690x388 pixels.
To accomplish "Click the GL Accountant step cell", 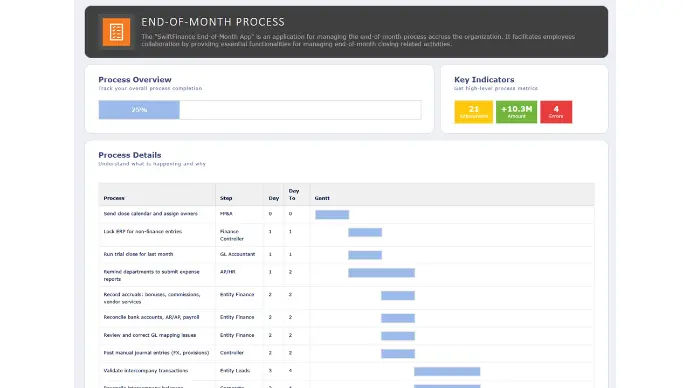I will 238,254.
